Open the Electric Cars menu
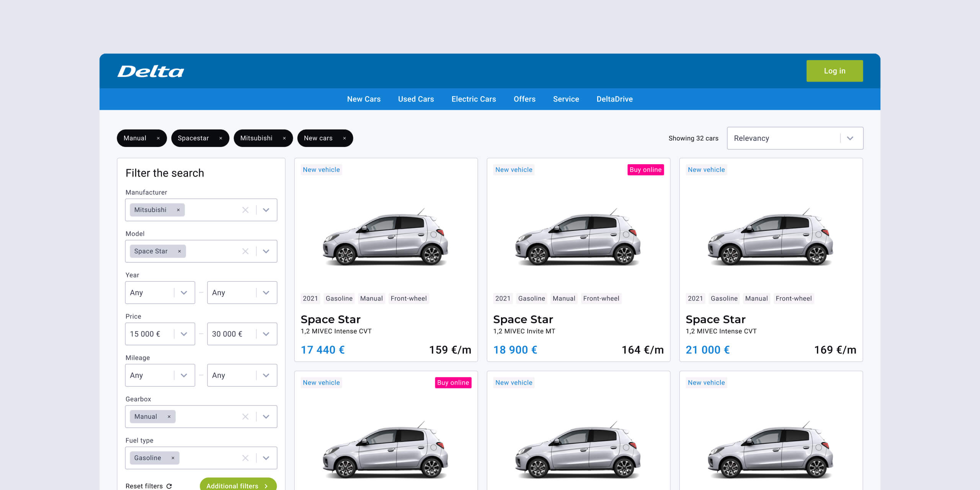Image resolution: width=980 pixels, height=490 pixels. (x=474, y=99)
